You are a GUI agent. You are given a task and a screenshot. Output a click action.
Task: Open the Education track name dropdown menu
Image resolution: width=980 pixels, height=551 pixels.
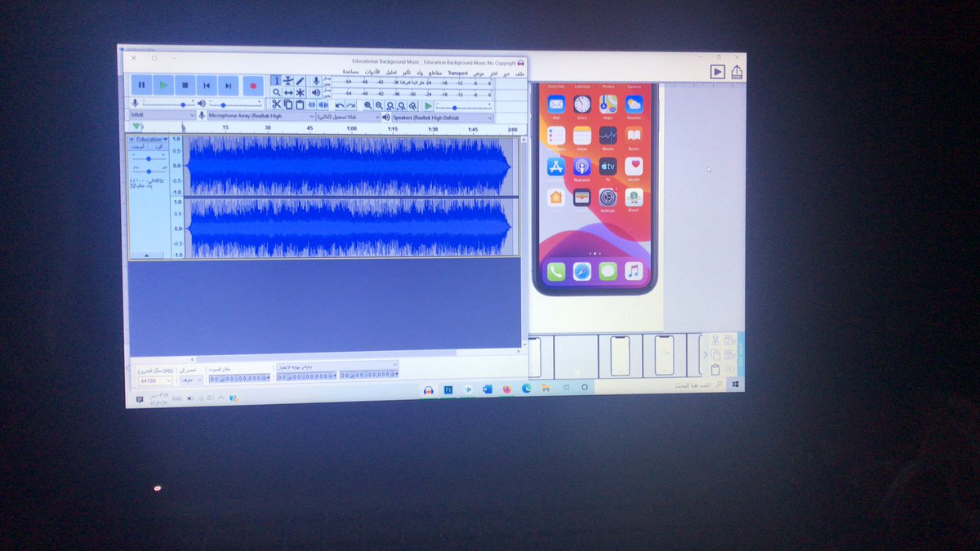click(165, 140)
